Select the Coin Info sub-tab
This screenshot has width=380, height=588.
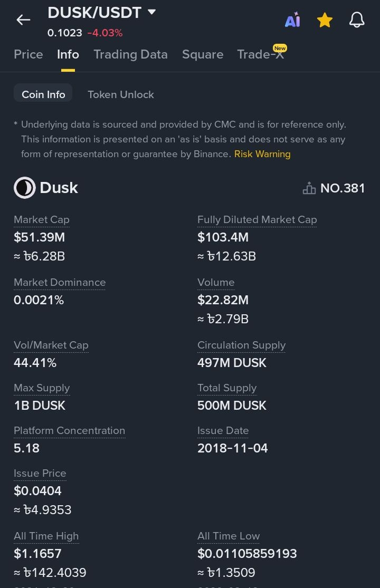pos(43,94)
